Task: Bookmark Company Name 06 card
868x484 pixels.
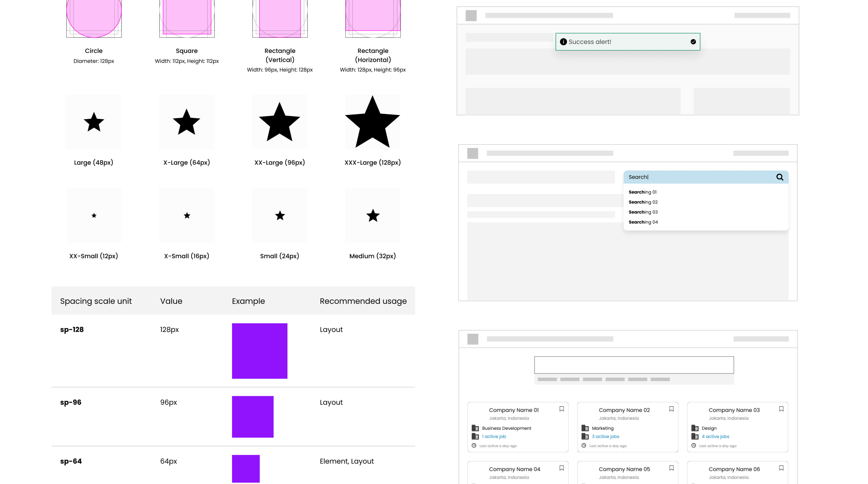Action: point(781,468)
